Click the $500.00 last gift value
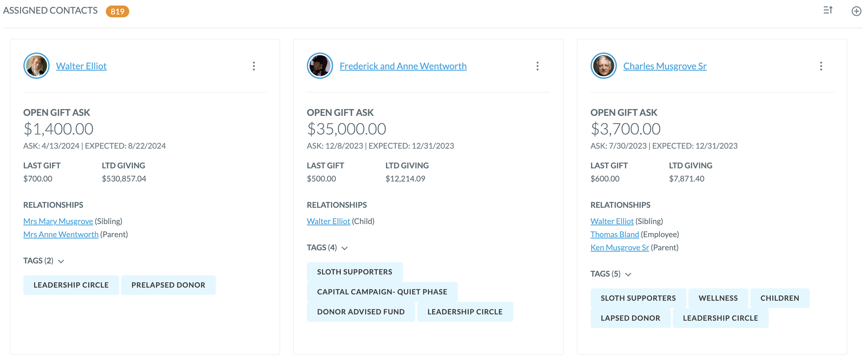The image size is (868, 363). pos(322,179)
